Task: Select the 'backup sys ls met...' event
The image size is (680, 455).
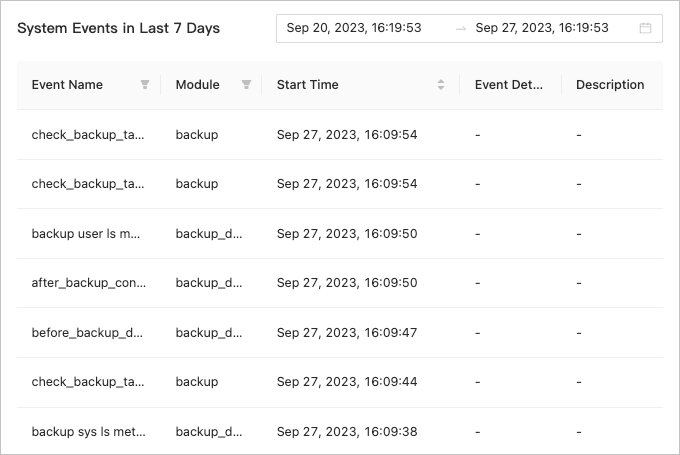Action: [x=88, y=432]
